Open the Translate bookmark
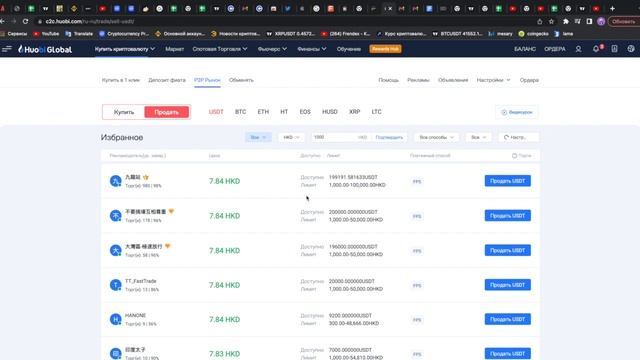 (79, 34)
